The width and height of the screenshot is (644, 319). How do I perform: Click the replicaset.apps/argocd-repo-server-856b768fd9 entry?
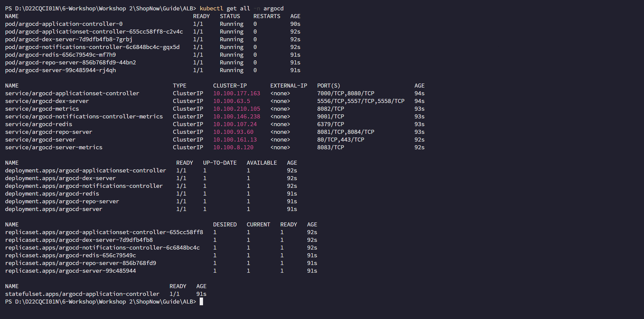click(x=81, y=263)
